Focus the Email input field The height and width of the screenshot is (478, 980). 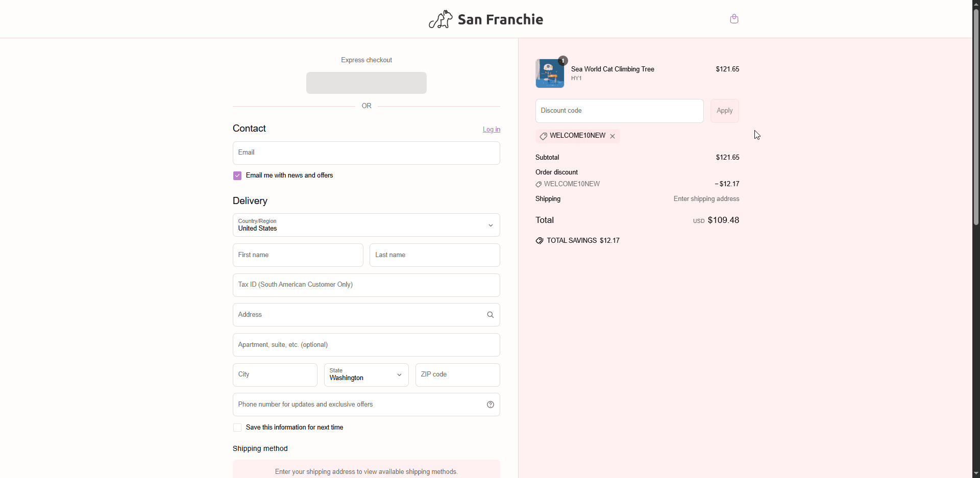point(366,153)
